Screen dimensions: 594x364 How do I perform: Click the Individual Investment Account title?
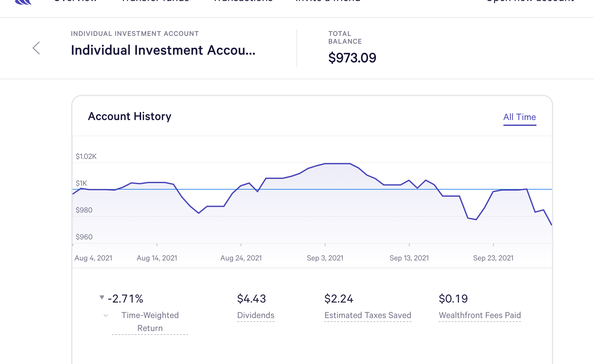pyautogui.click(x=163, y=50)
